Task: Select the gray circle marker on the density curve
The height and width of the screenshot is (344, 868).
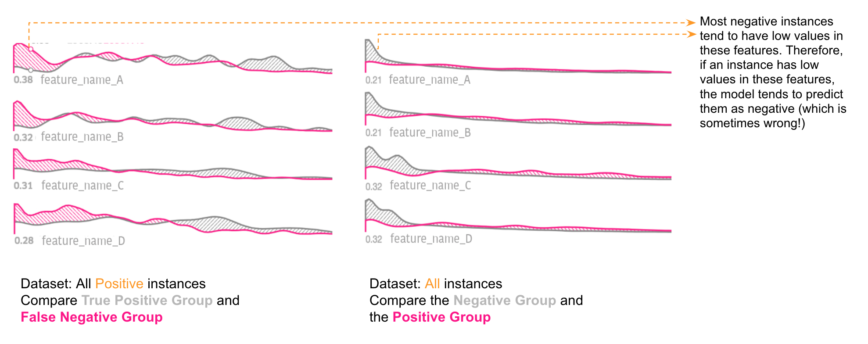Action: pos(31,70)
